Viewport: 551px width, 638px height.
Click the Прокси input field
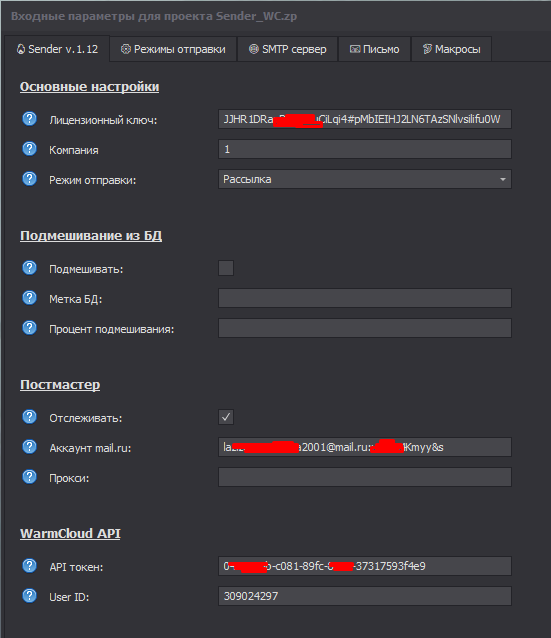[x=365, y=477]
